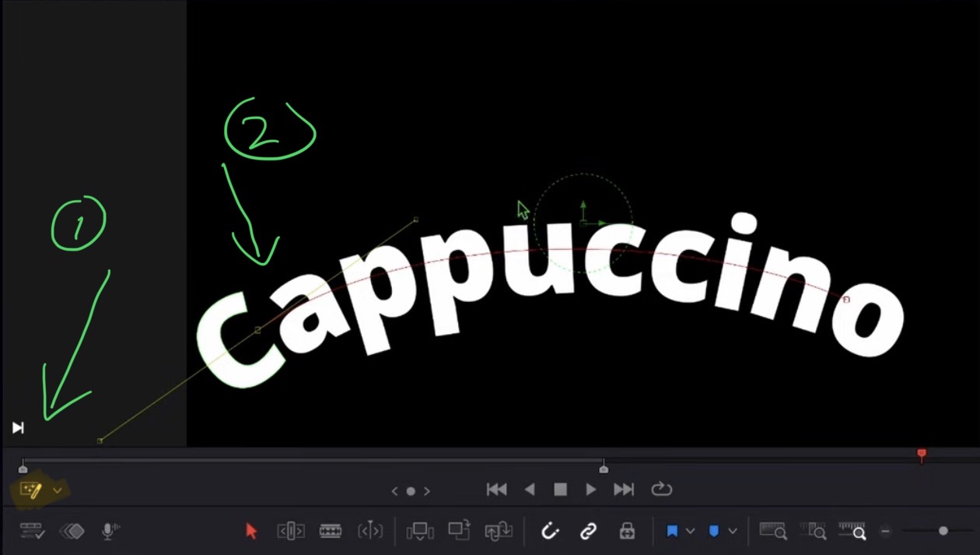Open the Timeline View Options icon
The height and width of the screenshot is (555, 980).
tap(32, 531)
